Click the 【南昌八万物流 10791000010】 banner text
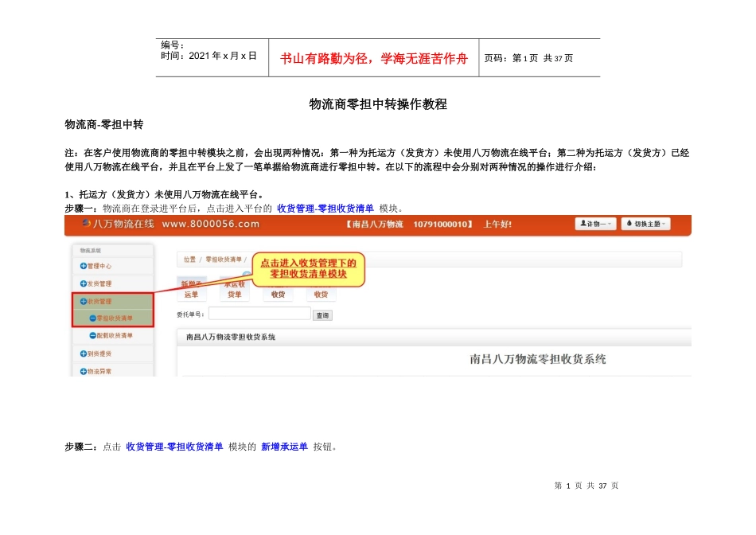 (409, 225)
